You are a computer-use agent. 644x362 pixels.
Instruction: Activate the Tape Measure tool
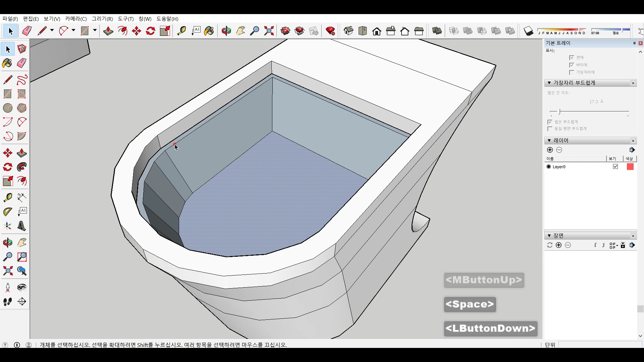(x=7, y=197)
